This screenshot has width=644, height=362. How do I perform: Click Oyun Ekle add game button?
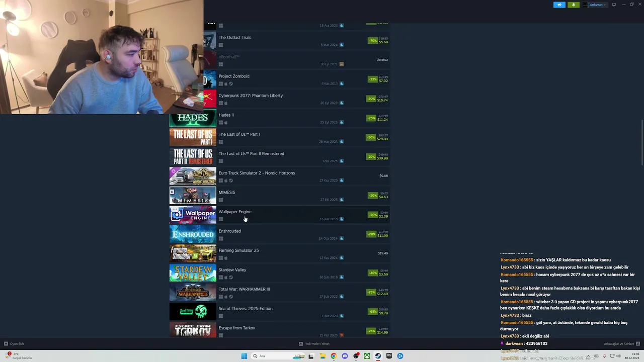pos(14,344)
